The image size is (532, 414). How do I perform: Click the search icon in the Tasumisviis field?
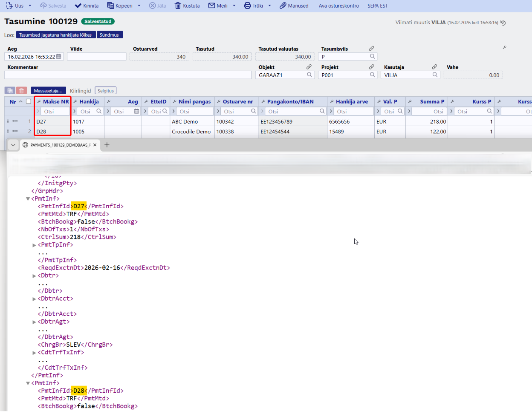pos(372,57)
